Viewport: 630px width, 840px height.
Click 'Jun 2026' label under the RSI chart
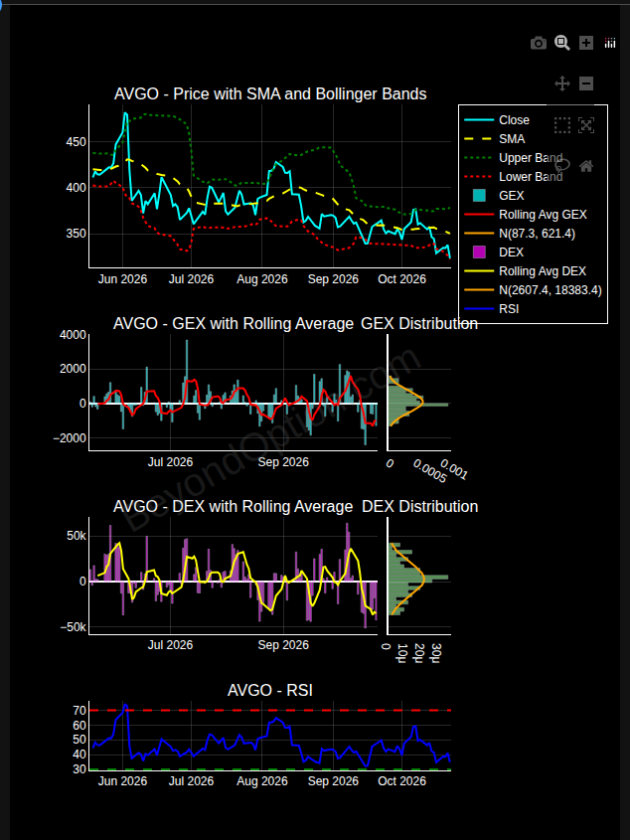coord(122,781)
